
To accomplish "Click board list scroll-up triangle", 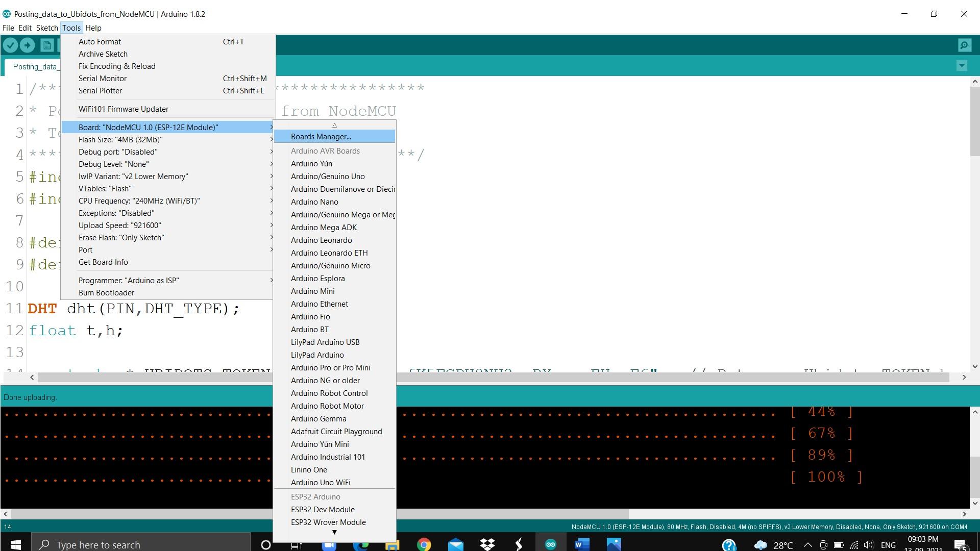I will 334,126.
